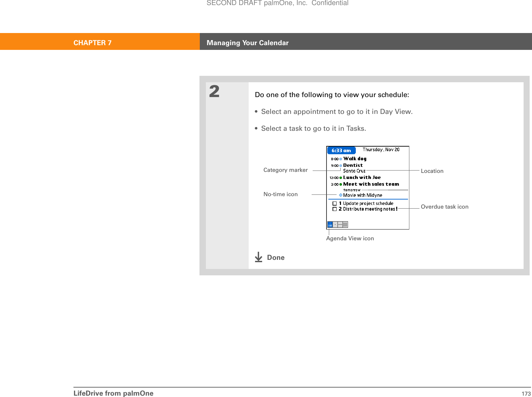Viewport: 532px width, 397px height.
Task: Open the Meet with sales team appointment
Action: click(x=371, y=184)
